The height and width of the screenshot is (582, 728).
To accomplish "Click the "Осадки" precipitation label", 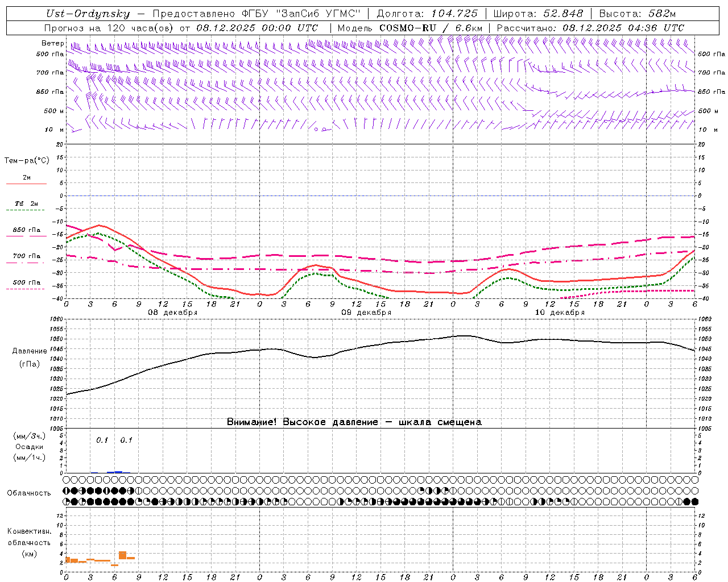I will 30,447.
